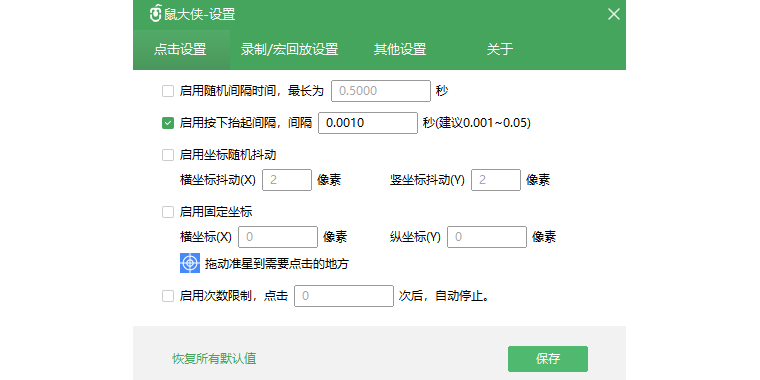Click the 0.5000 max random interval field
This screenshot has width=760, height=380.
381,91
